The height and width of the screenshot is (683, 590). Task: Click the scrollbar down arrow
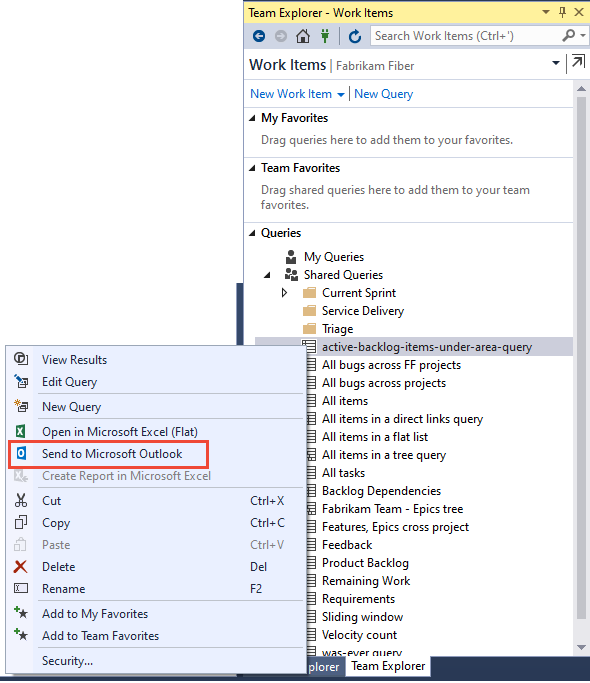pos(581,647)
